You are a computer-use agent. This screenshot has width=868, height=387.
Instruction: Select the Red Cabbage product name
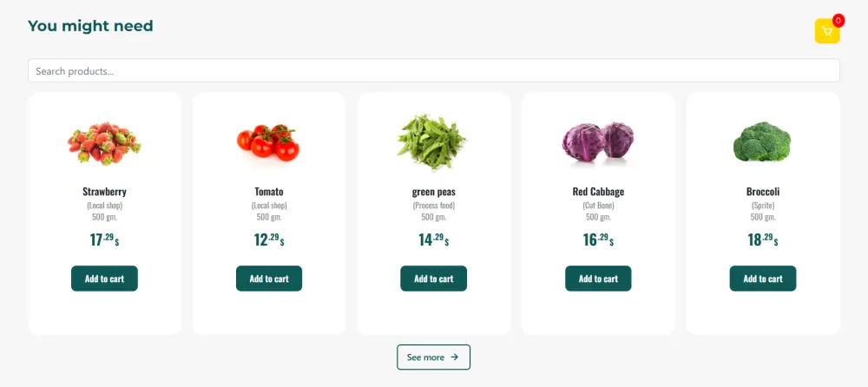click(x=598, y=192)
